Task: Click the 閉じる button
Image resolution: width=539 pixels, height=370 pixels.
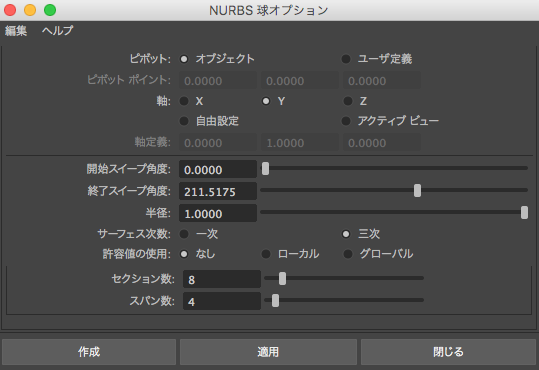Action: coord(448,352)
